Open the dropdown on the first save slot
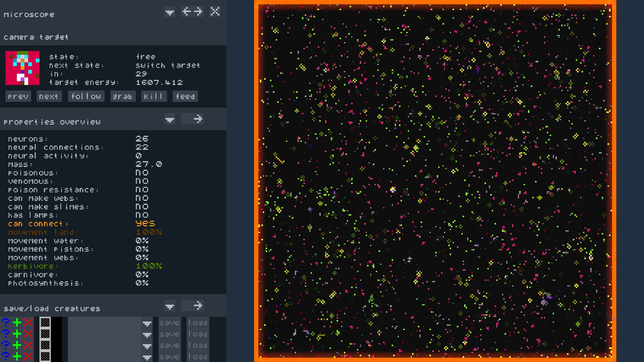Screen dimensions: 644x362 (147, 323)
